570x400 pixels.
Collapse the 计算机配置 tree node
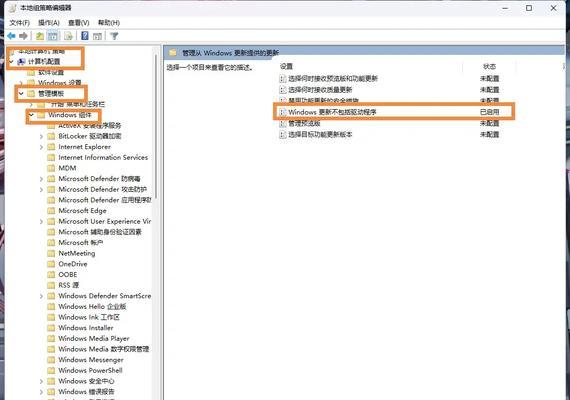pos(11,61)
